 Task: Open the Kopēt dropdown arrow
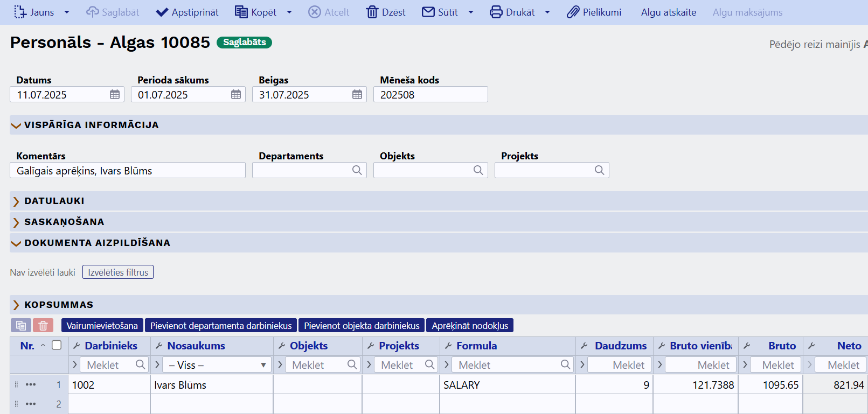[289, 12]
